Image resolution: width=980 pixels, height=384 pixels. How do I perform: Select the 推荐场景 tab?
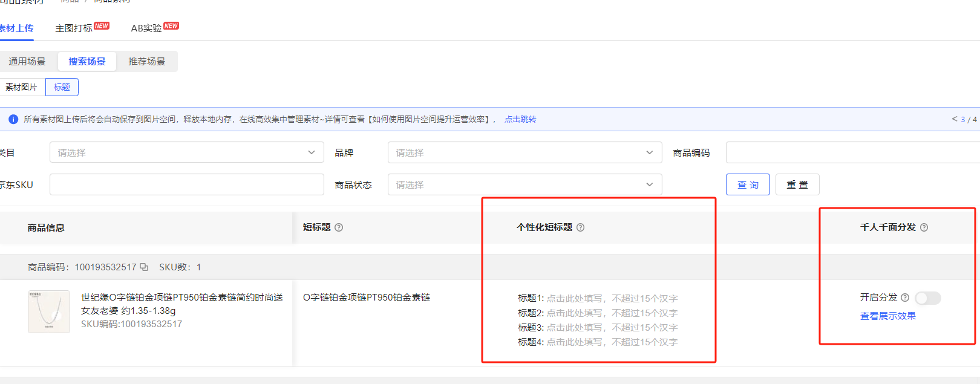click(146, 61)
